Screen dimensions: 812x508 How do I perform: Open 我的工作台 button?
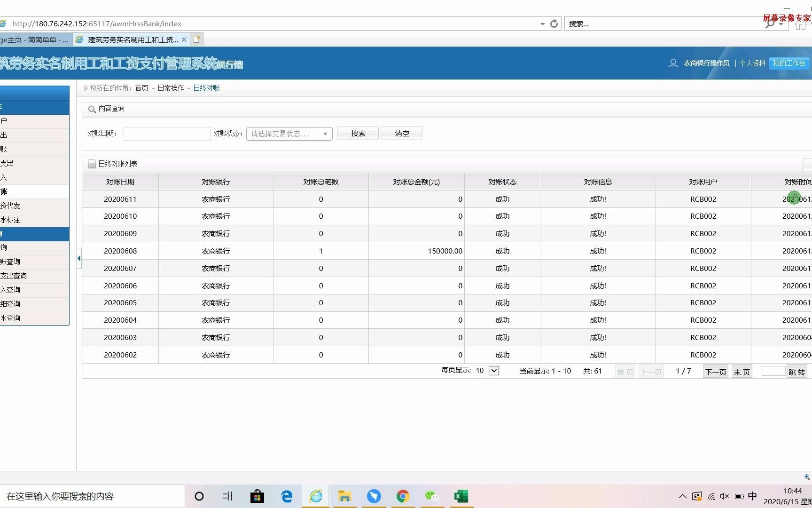[x=789, y=63]
